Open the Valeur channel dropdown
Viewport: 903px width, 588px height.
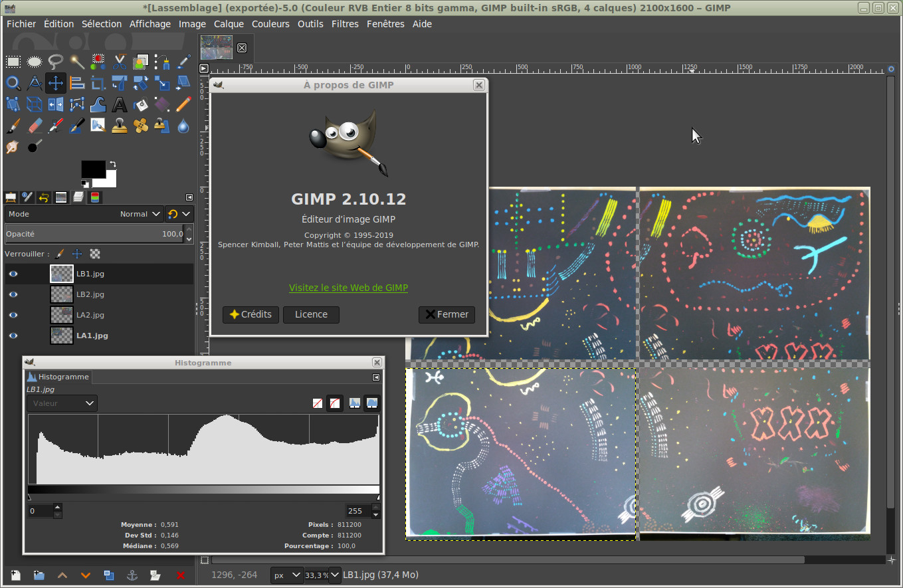(62, 403)
